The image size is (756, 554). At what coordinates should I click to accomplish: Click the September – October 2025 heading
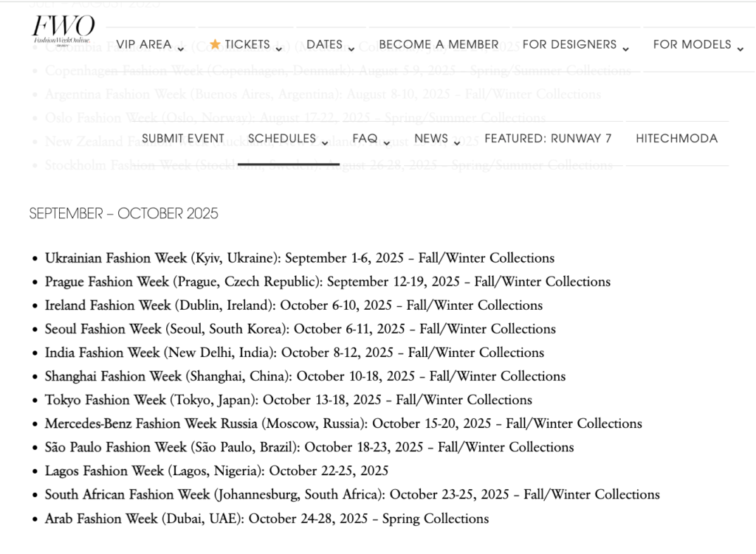[x=124, y=214]
